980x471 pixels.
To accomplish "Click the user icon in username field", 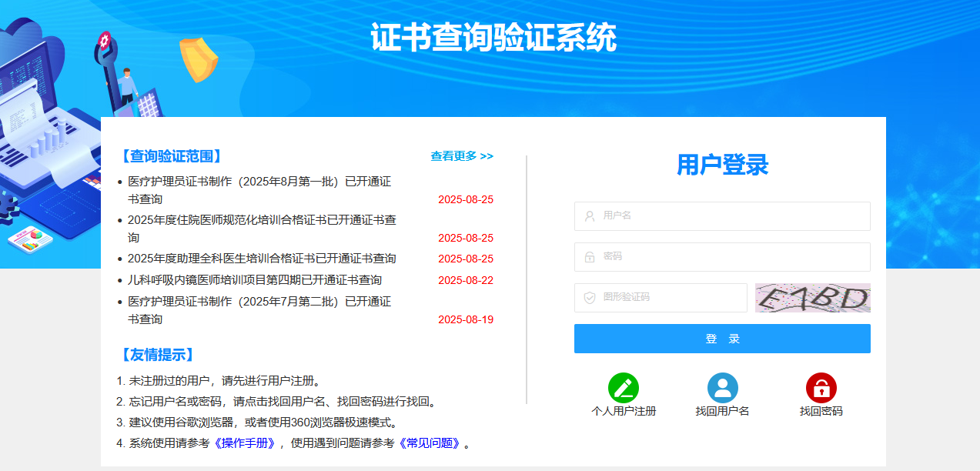I will click(x=590, y=216).
